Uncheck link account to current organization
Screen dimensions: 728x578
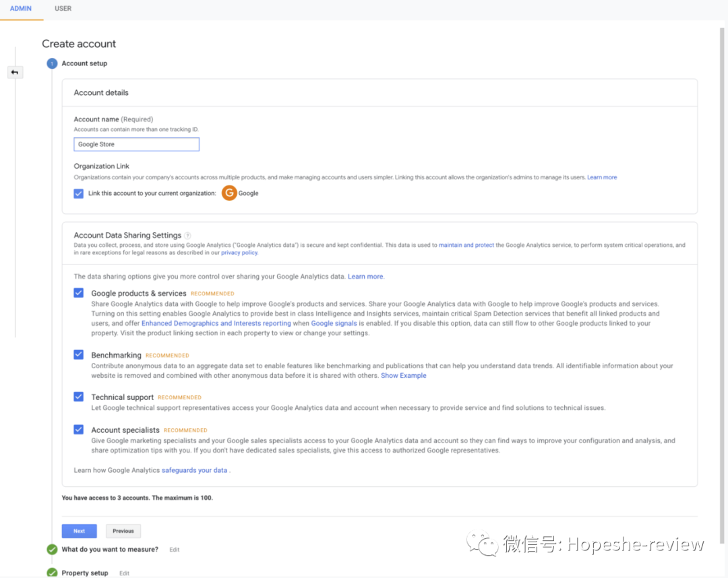pyautogui.click(x=78, y=193)
